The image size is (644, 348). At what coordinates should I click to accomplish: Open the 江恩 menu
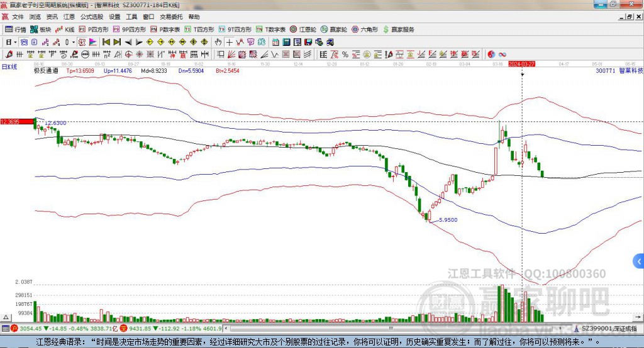click(69, 17)
